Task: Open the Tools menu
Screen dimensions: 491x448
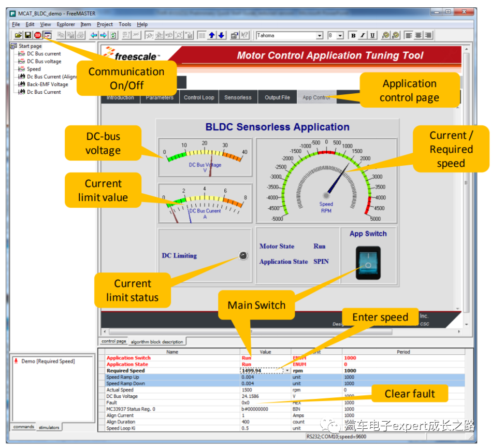Action: click(125, 24)
